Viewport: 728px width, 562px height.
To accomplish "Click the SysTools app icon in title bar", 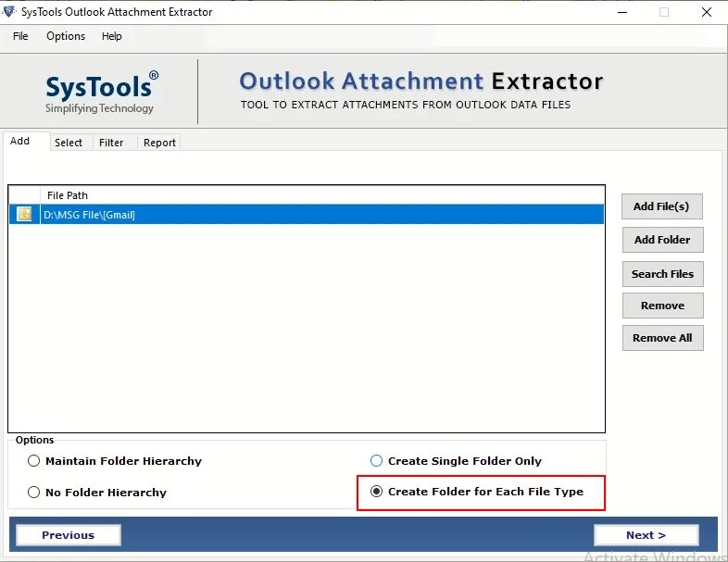I will (9, 12).
